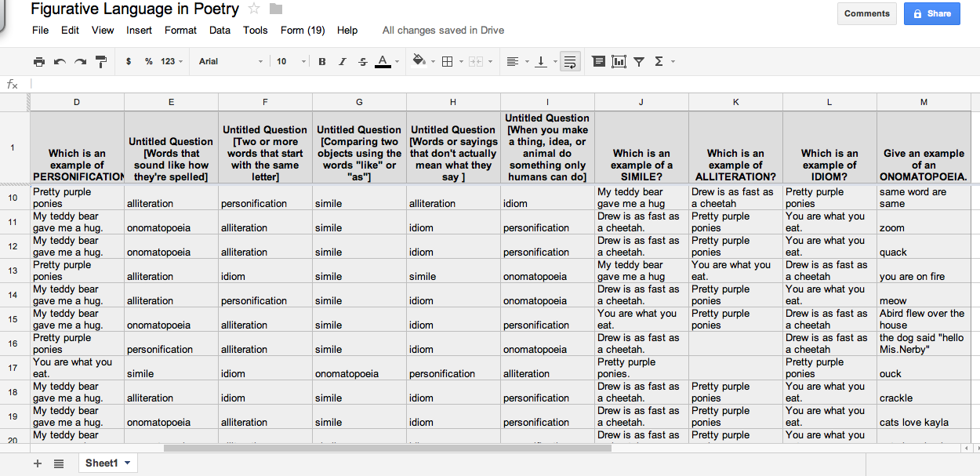This screenshot has width=980, height=476.
Task: Open the Filter tool
Action: point(639,61)
